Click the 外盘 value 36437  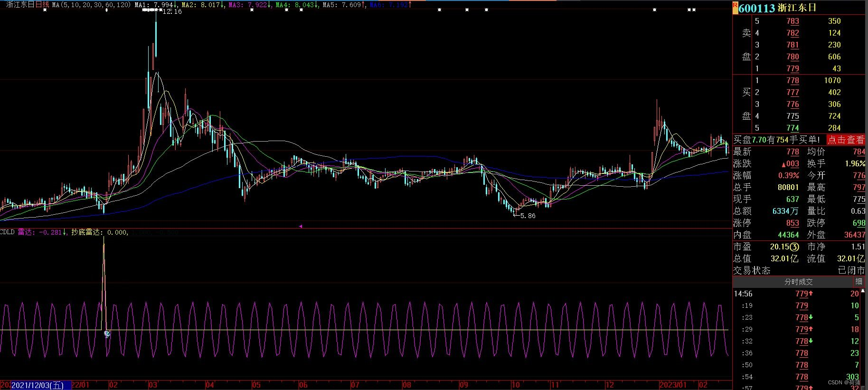pos(855,235)
